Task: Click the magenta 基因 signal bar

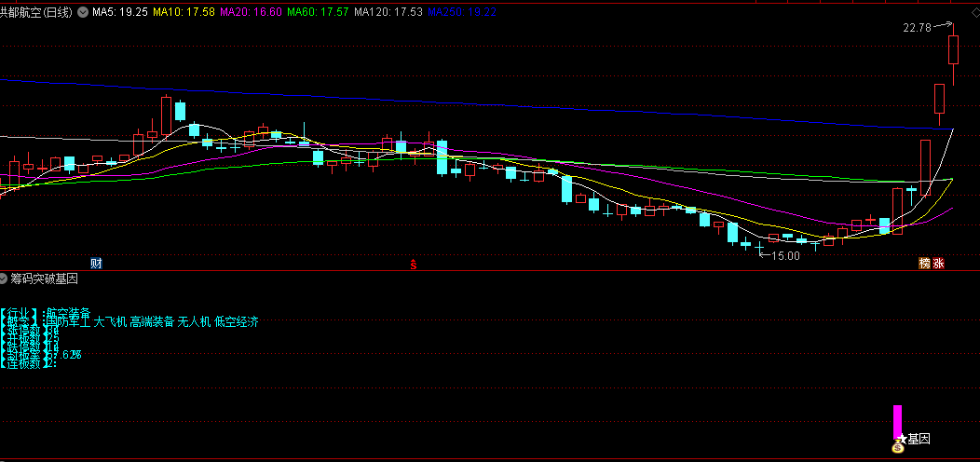Action: tap(897, 422)
